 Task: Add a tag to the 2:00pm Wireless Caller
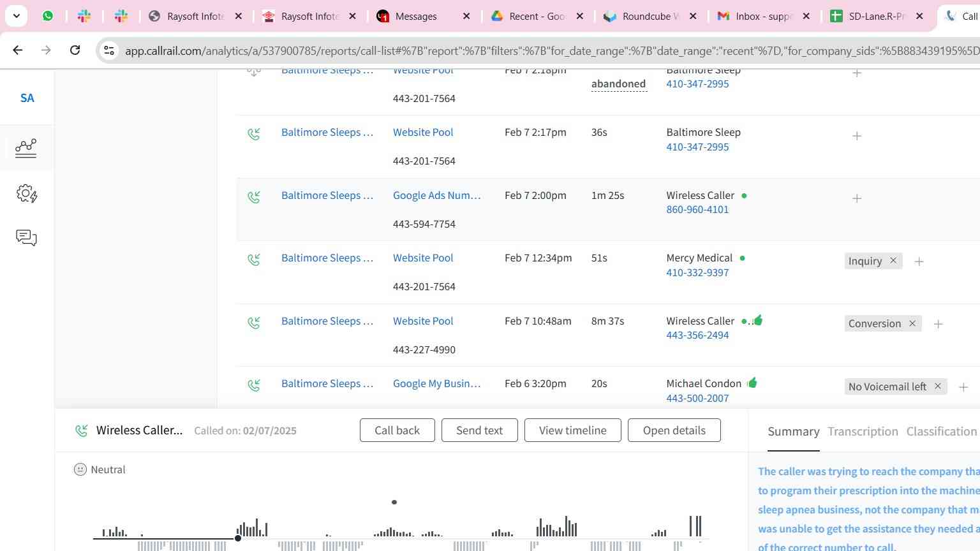(x=857, y=198)
